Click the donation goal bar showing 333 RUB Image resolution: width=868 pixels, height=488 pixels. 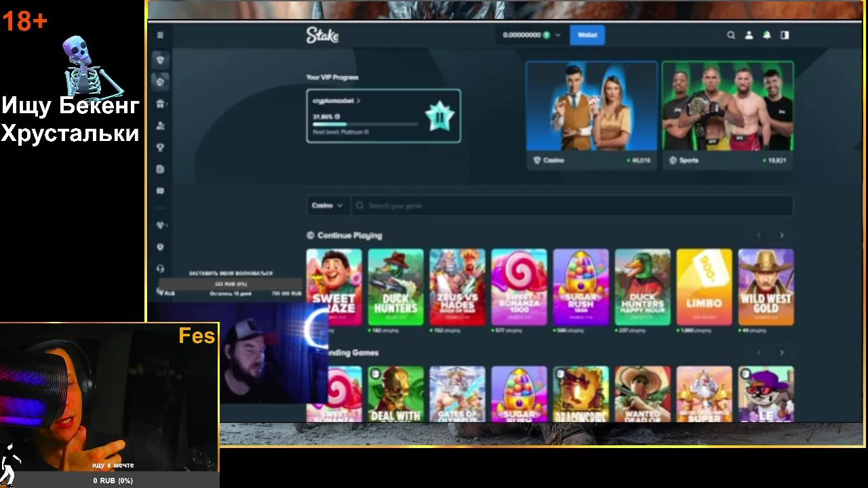(x=231, y=284)
